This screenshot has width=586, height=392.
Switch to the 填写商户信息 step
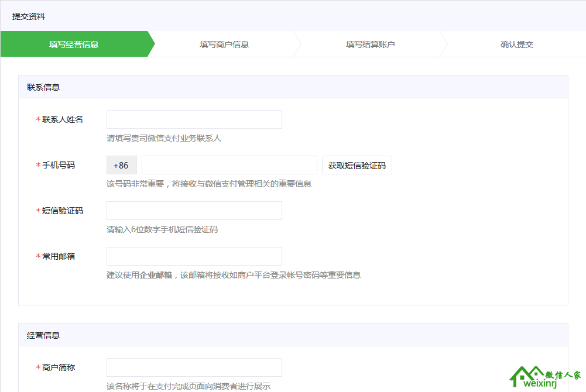pyautogui.click(x=224, y=44)
